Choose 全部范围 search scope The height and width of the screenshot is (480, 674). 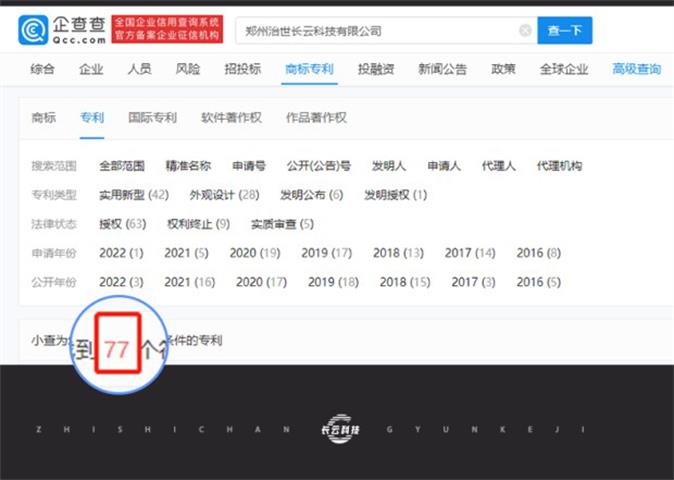pos(122,166)
